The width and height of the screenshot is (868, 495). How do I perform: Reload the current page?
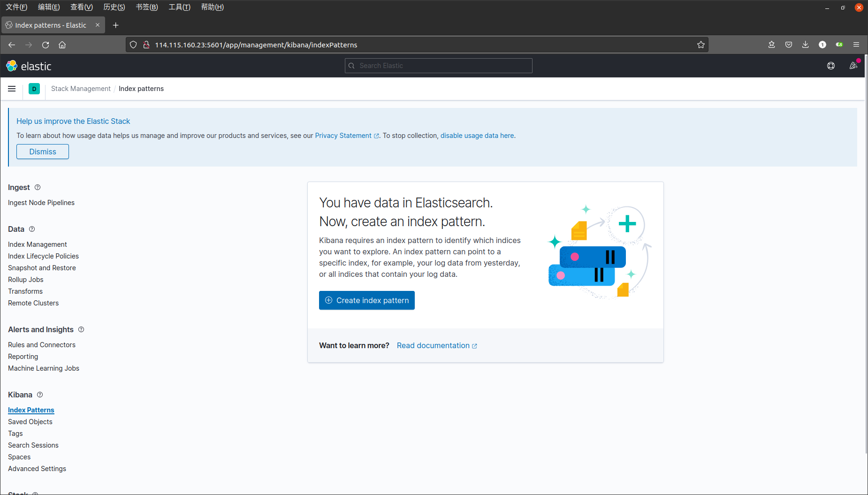pos(46,45)
